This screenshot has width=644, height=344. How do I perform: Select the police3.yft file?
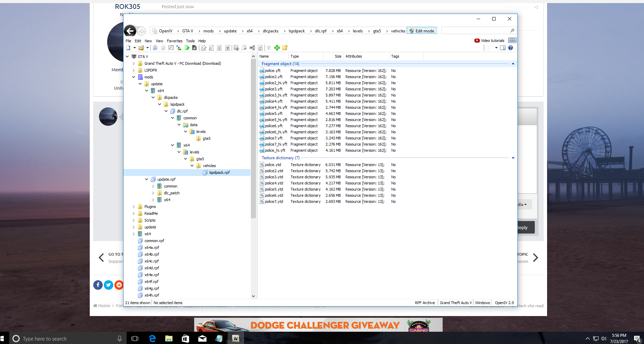274,89
